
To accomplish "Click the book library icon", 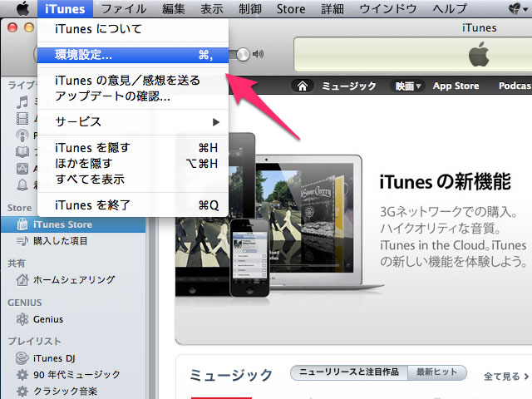I will (x=22, y=151).
